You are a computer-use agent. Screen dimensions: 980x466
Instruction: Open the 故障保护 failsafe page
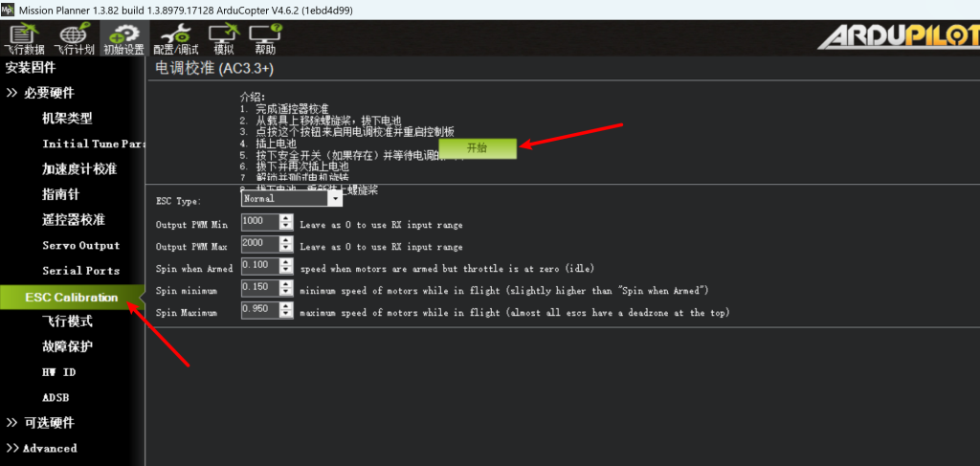[x=68, y=346]
